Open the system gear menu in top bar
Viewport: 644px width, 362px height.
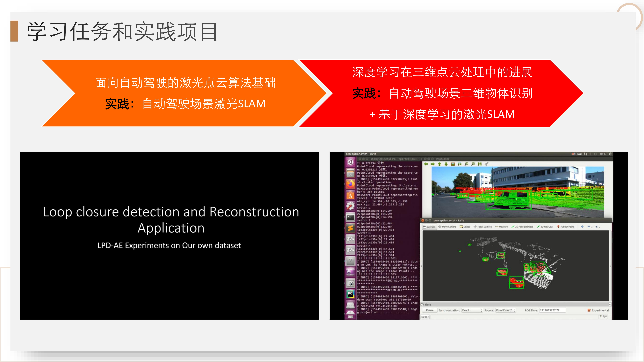coord(610,154)
